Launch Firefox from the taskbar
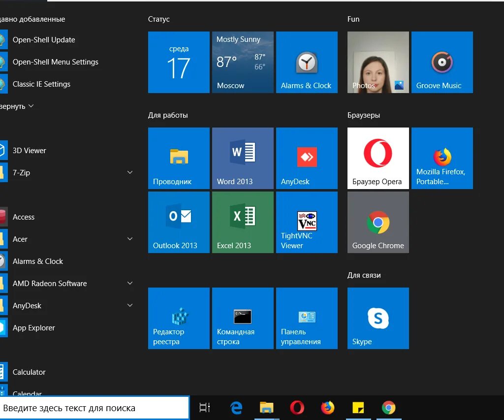Screen dimensions: 504x420 327,408
